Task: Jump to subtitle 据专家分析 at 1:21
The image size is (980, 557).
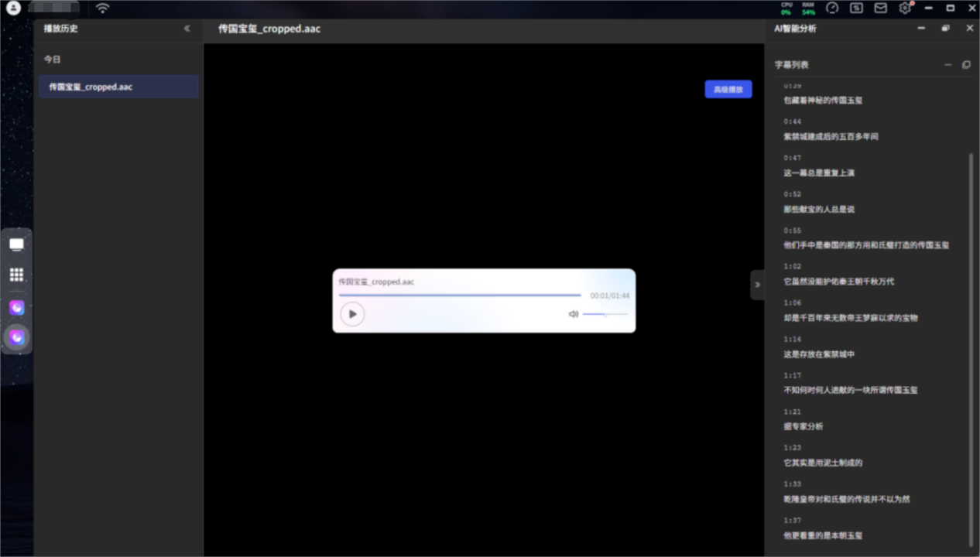Action: point(804,426)
